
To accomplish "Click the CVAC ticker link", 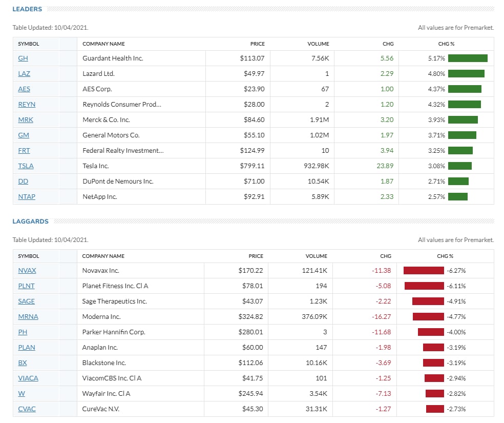I will (x=27, y=409).
